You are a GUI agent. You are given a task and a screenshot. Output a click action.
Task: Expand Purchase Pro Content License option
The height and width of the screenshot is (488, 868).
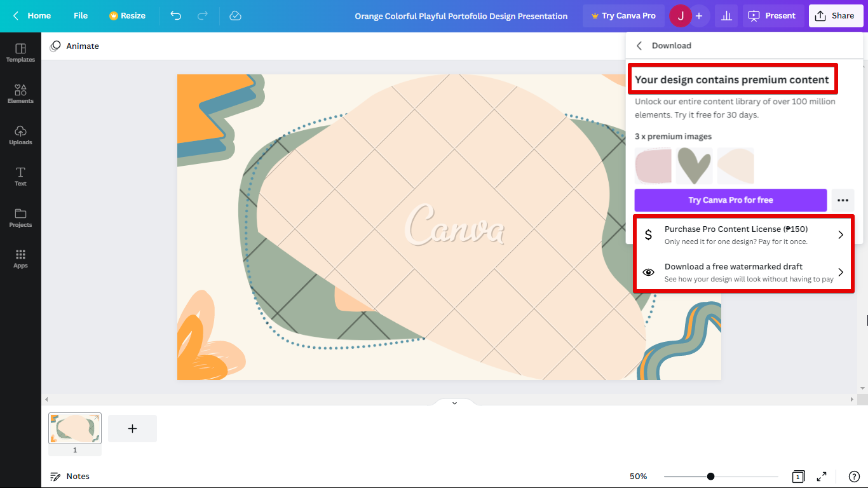743,235
